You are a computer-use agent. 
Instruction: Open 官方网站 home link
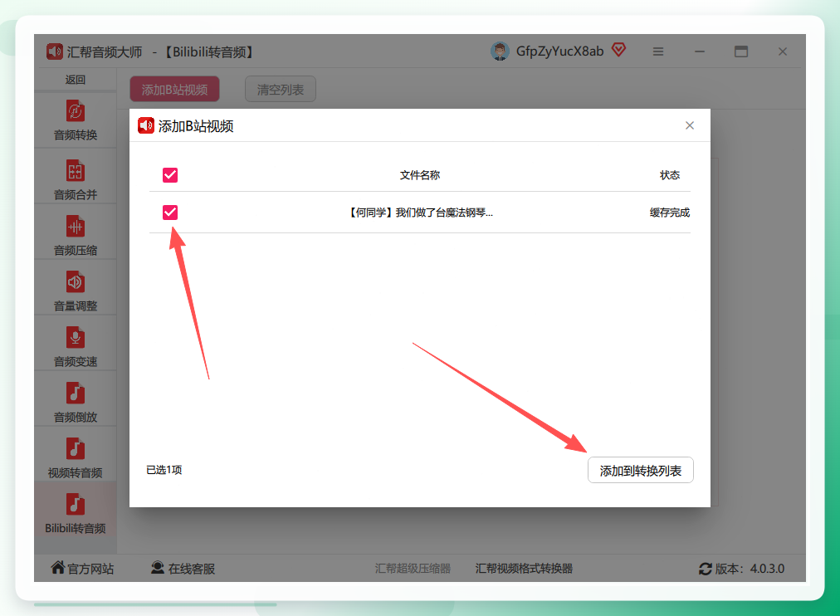tap(82, 569)
